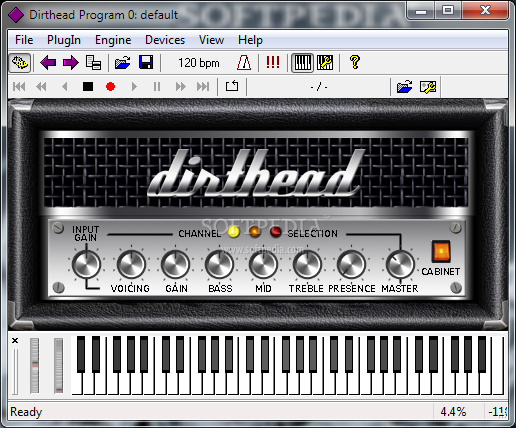Screen dimensions: 516x428
Task: Click the VOICING knob
Action: (x=131, y=264)
